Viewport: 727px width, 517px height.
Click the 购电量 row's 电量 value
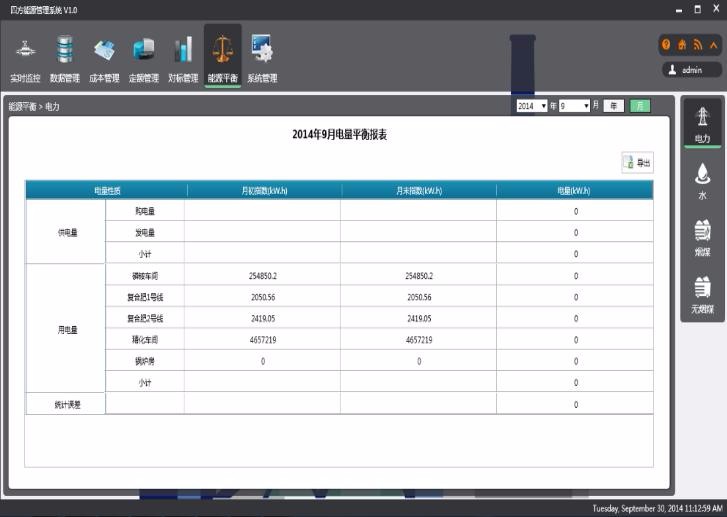576,211
